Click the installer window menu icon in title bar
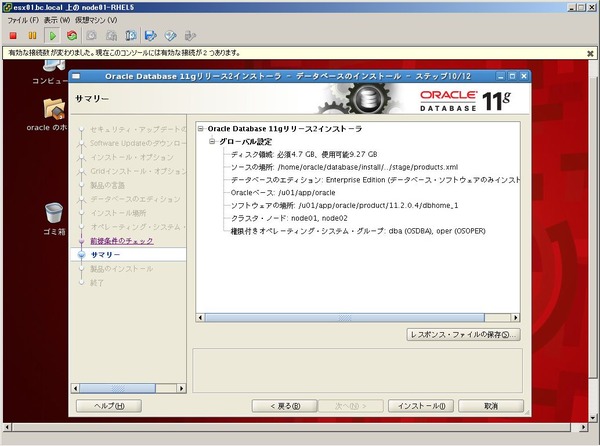 (x=76, y=76)
